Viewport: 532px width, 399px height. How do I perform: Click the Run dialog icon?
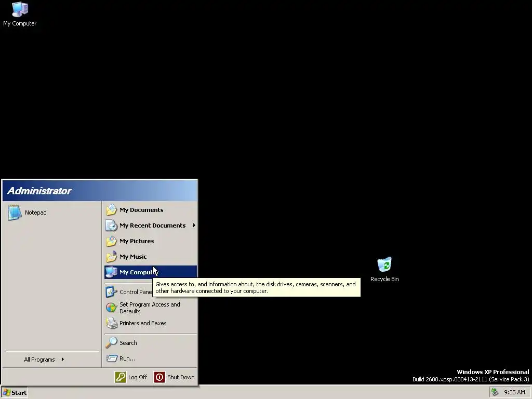(x=111, y=358)
